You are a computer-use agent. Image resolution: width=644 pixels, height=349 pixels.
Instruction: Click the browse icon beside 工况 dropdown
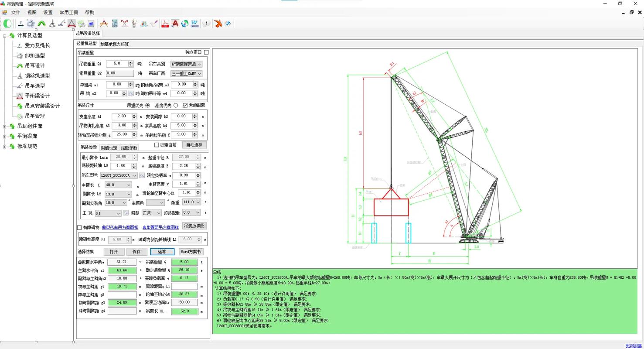pyautogui.click(x=126, y=213)
